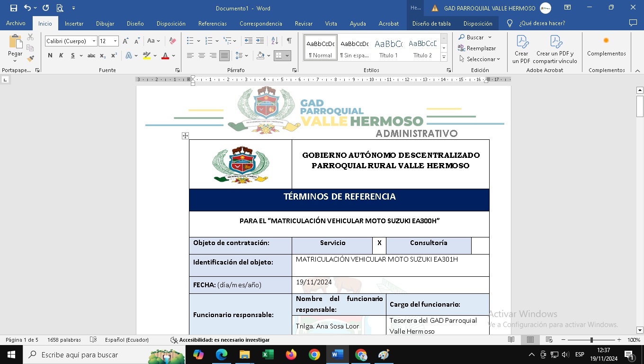The image size is (644, 364).
Task: Click the Save disk icon
Action: tap(13, 8)
